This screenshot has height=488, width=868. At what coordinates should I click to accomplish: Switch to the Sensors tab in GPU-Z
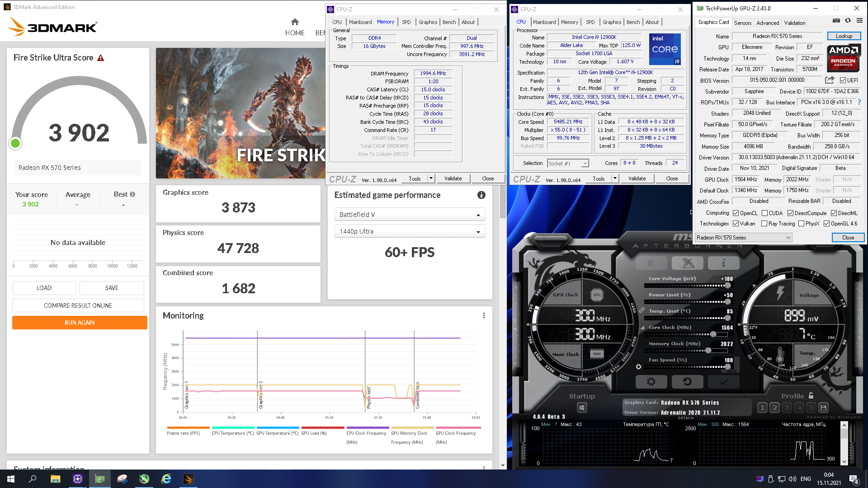coord(742,23)
